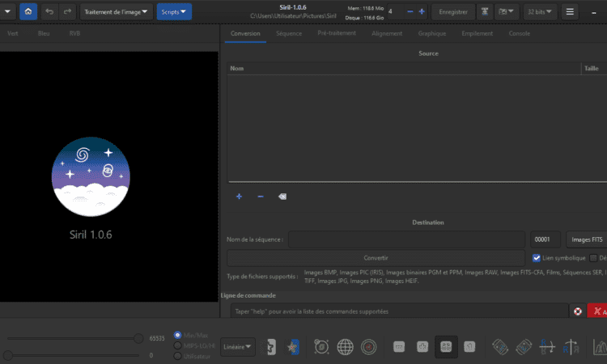Click the Siril logo image preview
The width and height of the screenshot is (607, 364).
(x=91, y=176)
